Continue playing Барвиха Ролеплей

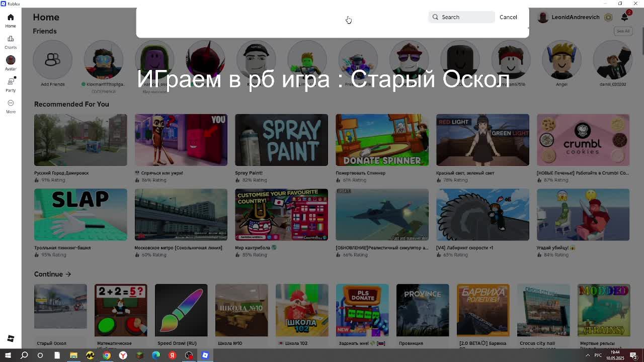click(x=483, y=310)
